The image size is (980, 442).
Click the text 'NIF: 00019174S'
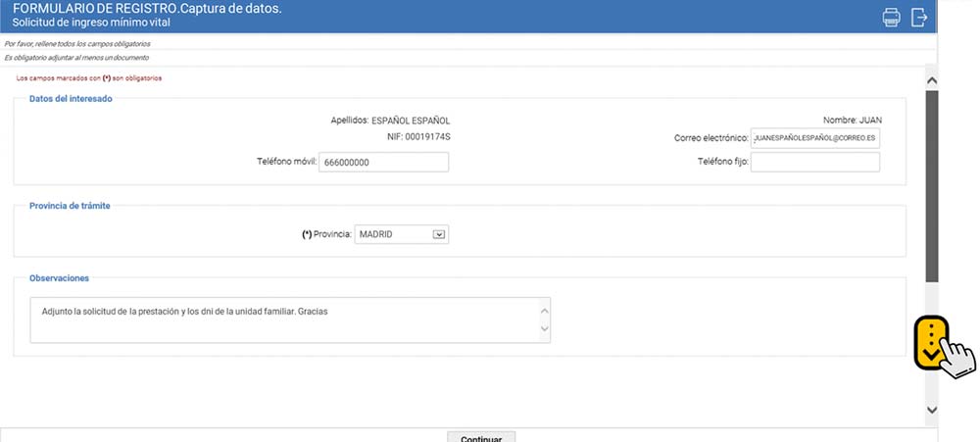(x=418, y=136)
